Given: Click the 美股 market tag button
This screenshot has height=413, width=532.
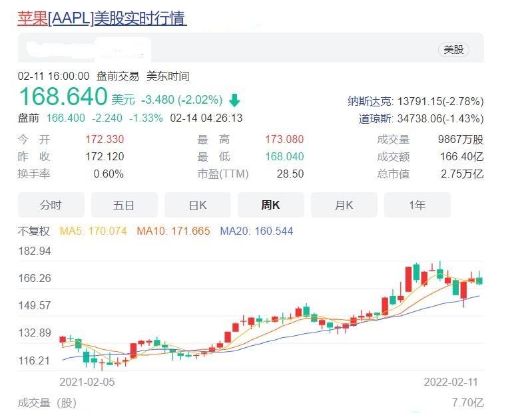Looking at the screenshot, I should click(453, 50).
